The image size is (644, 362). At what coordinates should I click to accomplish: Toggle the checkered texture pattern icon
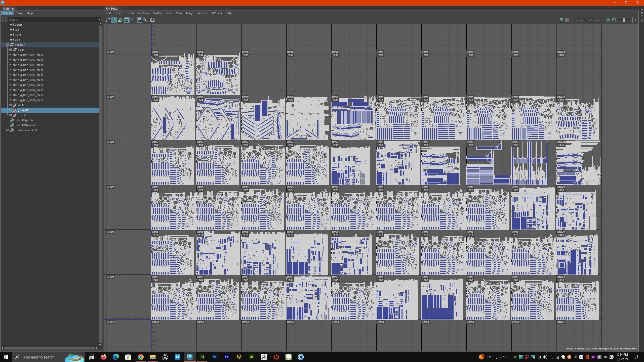click(567, 20)
